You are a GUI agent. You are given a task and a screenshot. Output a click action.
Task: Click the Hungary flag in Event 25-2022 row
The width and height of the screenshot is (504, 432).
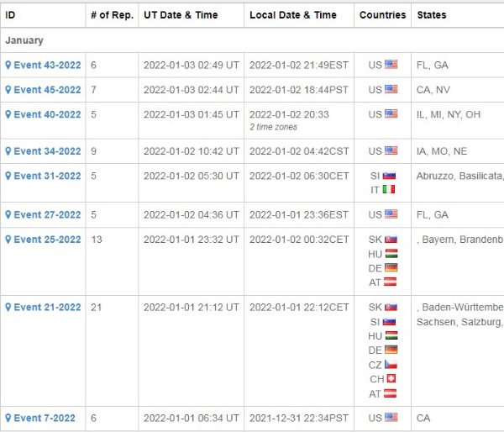pos(391,254)
